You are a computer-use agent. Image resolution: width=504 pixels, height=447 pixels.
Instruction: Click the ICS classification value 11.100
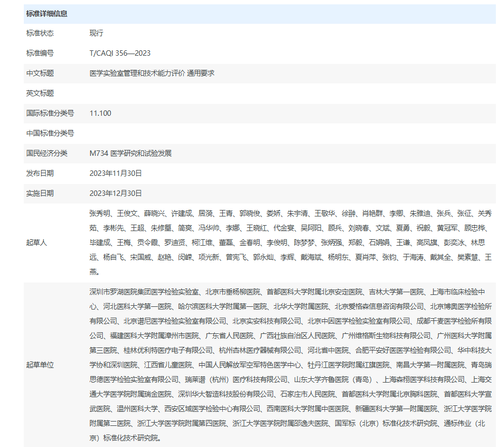(x=100, y=113)
